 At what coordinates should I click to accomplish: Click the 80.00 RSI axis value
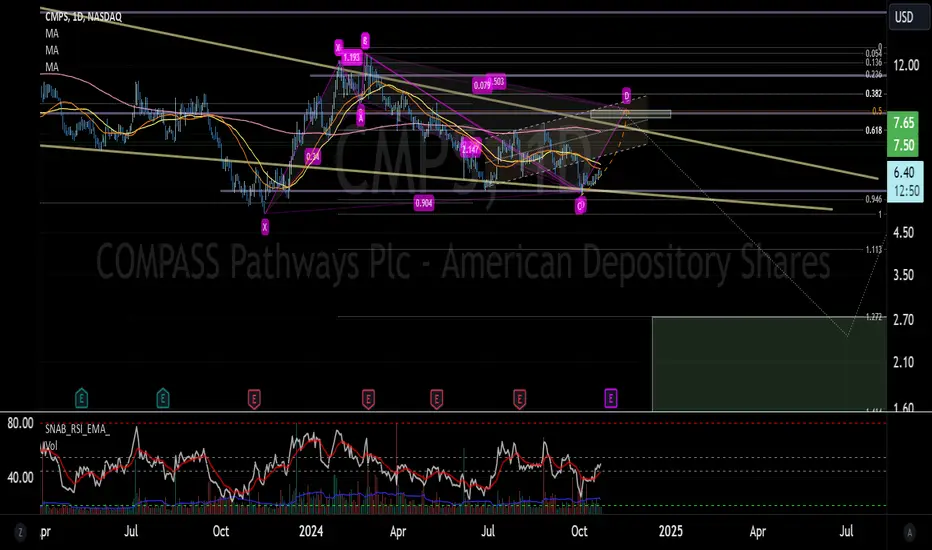click(x=20, y=423)
